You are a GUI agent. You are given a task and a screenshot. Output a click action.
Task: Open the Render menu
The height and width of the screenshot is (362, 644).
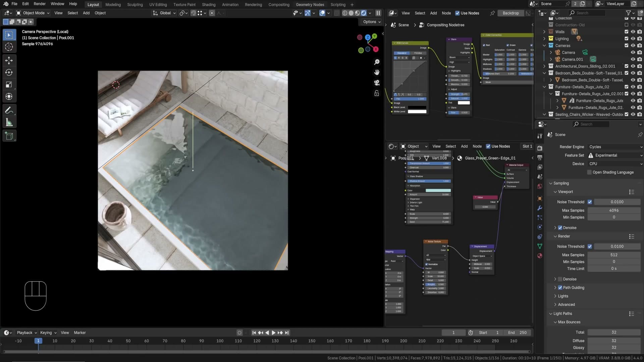click(40, 4)
